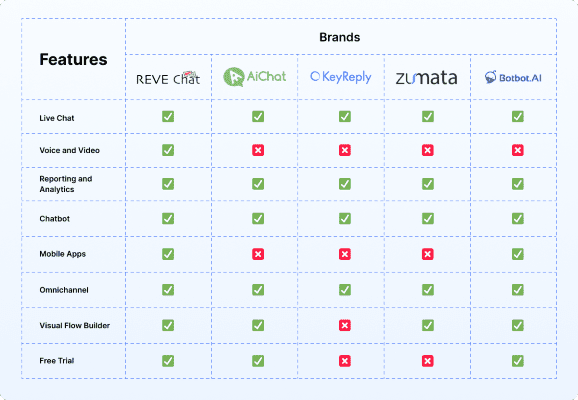Click Botbot.AI's green checkmark for Mobile Apps
This screenshot has width=578, height=400.
coord(518,254)
